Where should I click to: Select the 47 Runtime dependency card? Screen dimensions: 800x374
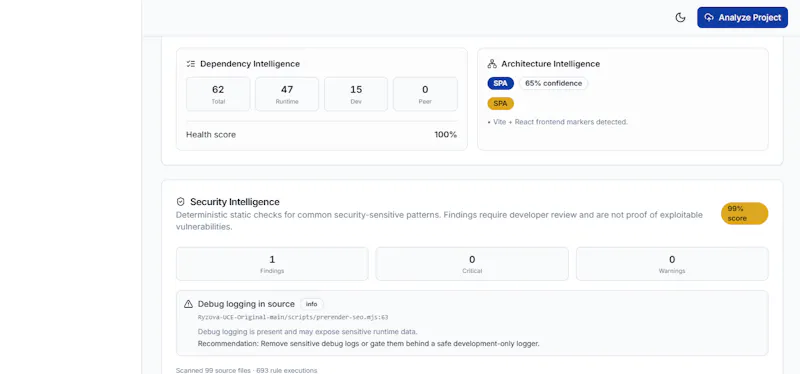click(287, 94)
